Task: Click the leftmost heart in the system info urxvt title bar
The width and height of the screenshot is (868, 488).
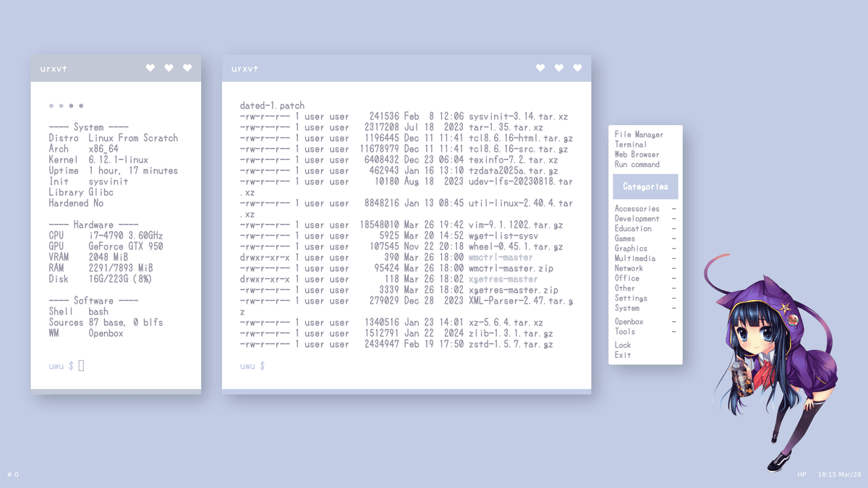Action: pos(150,68)
